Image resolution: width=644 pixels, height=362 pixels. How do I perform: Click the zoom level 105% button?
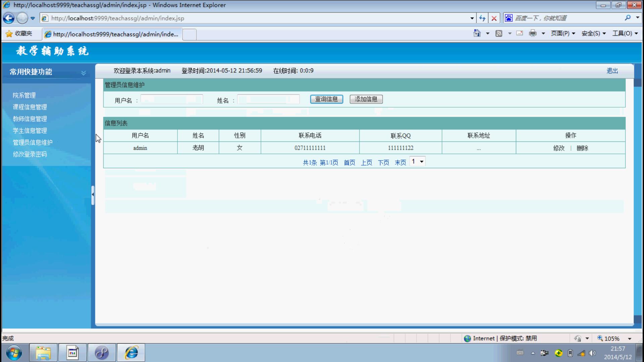pos(608,339)
